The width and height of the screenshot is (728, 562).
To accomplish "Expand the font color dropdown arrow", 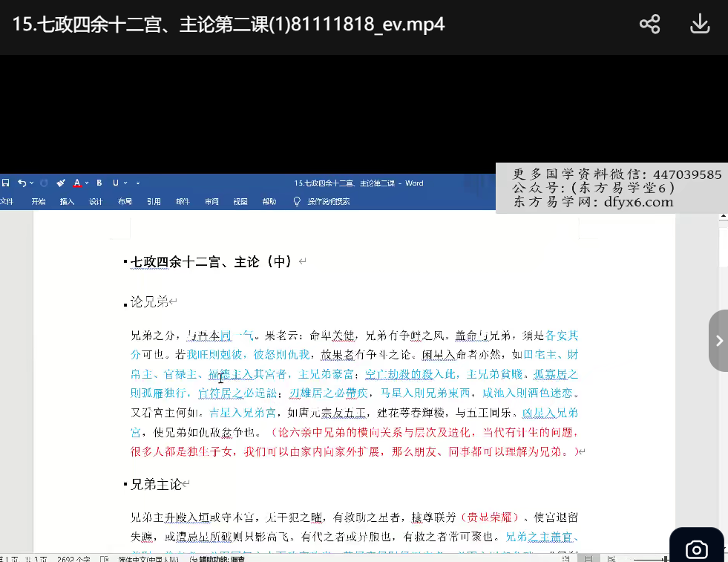I will [87, 183].
